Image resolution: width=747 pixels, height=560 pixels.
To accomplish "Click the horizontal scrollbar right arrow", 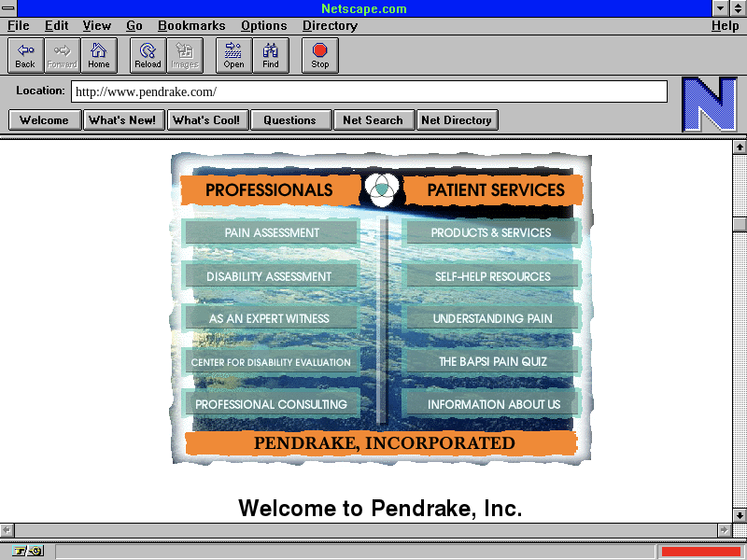I will click(x=724, y=529).
